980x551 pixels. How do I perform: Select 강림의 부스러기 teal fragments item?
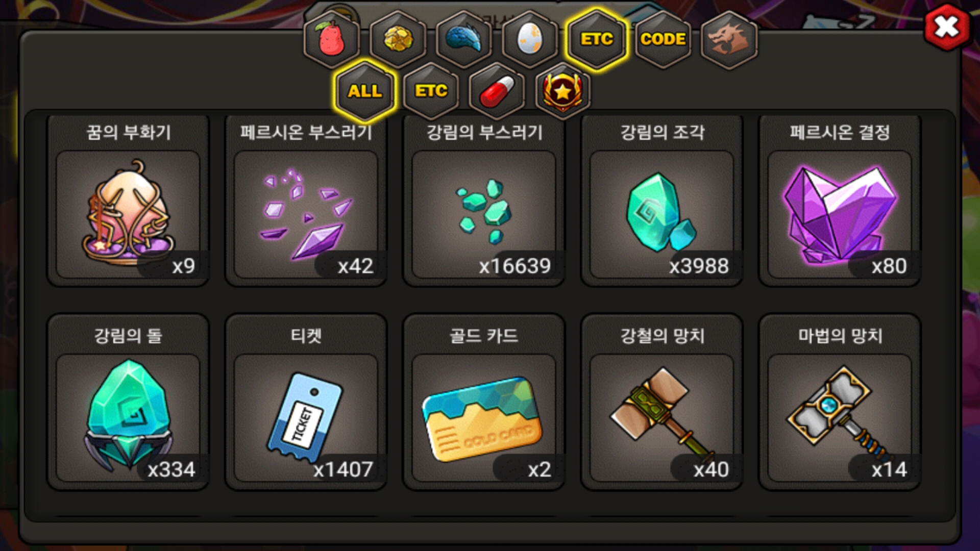484,201
